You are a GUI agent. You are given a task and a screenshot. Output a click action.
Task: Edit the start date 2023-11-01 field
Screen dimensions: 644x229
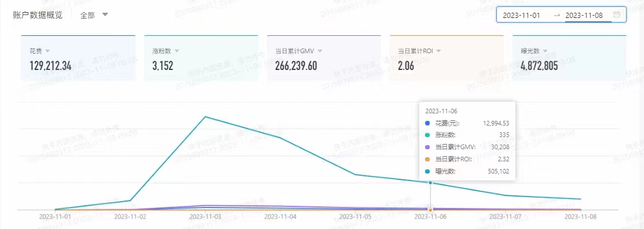[522, 15]
